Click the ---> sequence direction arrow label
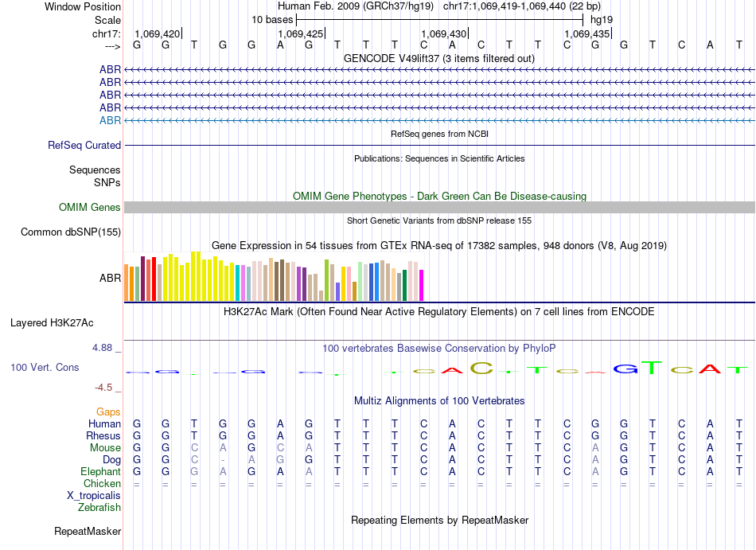756x550 pixels. coord(113,46)
